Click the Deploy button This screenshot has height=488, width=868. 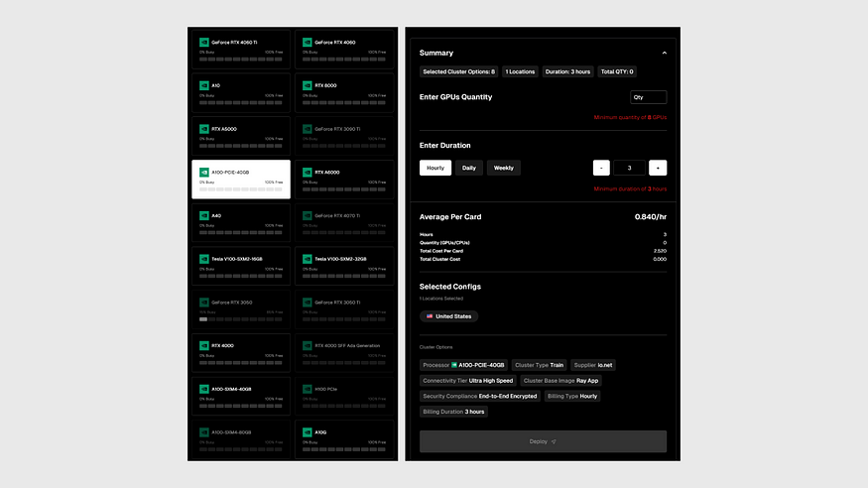click(x=543, y=441)
